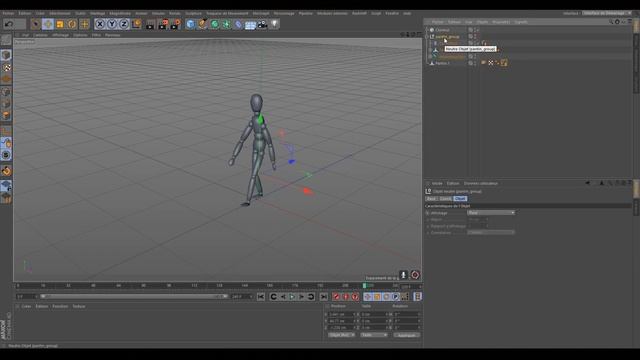
Task: Expand the first object in Object Manager
Action: [427, 30]
